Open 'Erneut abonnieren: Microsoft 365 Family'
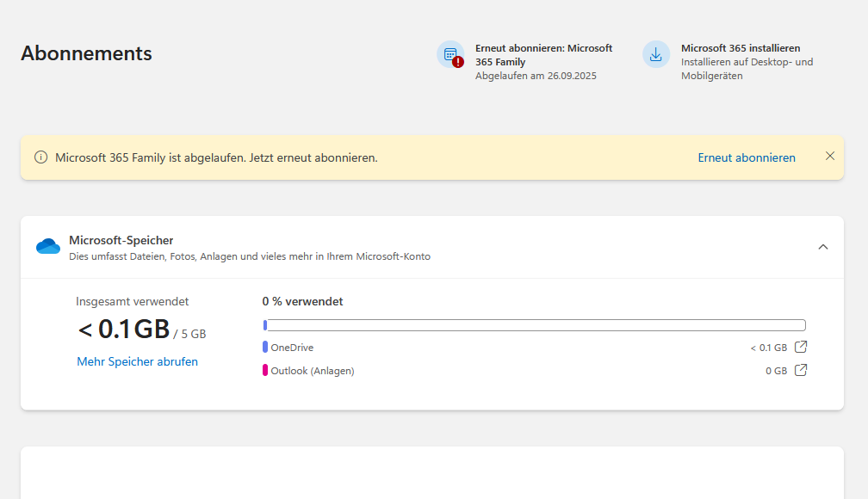Image resolution: width=868 pixels, height=499 pixels. 543,55
